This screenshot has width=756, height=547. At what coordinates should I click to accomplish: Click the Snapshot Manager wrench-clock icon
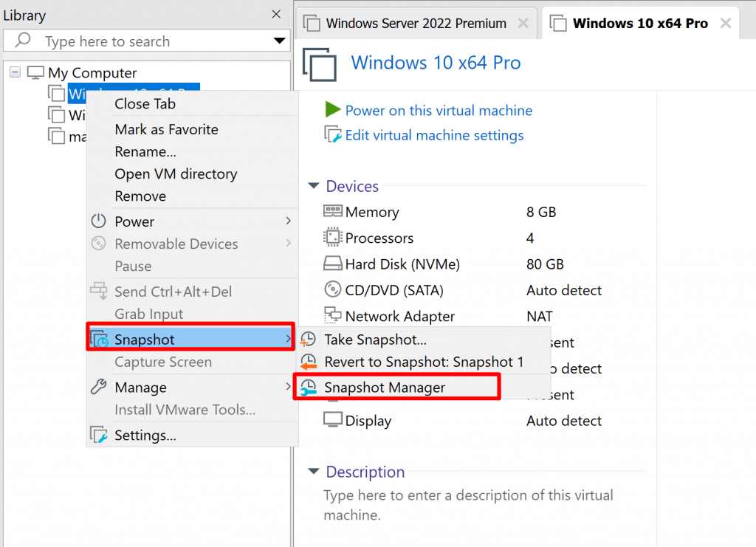[x=308, y=387]
